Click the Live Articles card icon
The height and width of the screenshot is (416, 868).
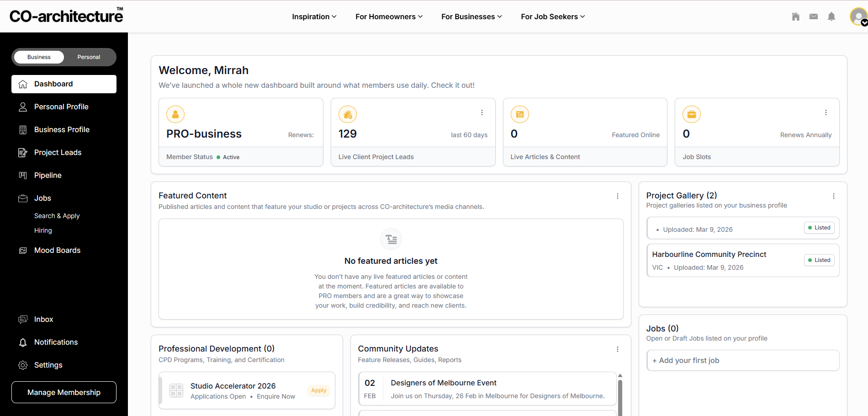coord(519,114)
